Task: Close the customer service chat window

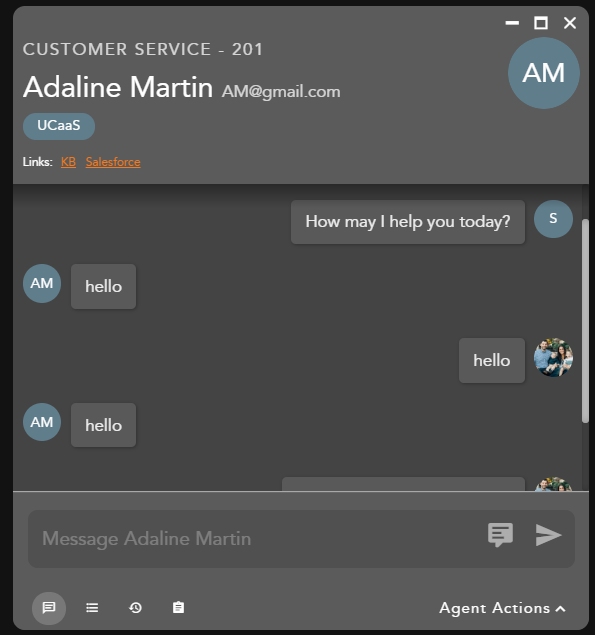Action: (570, 23)
